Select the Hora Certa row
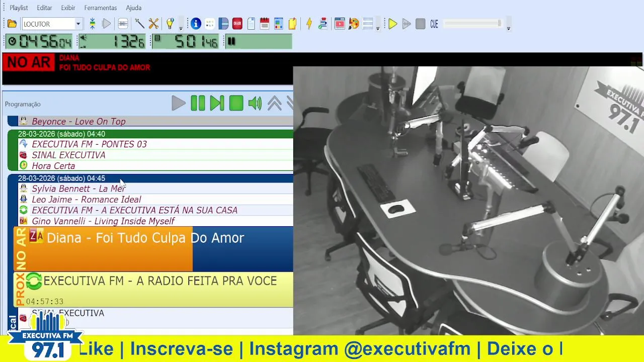 155,165
